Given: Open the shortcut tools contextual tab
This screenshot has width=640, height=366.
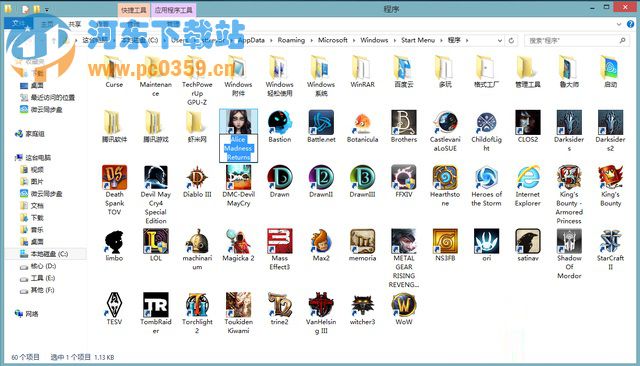Looking at the screenshot, I should tap(134, 10).
